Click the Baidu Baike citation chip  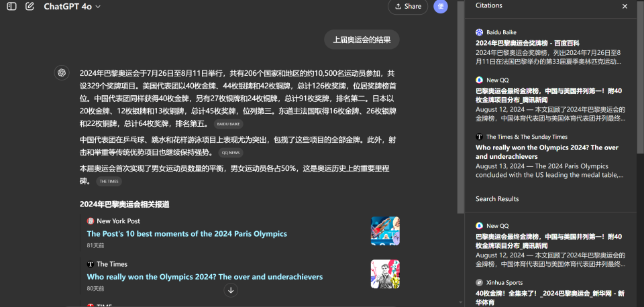click(229, 124)
